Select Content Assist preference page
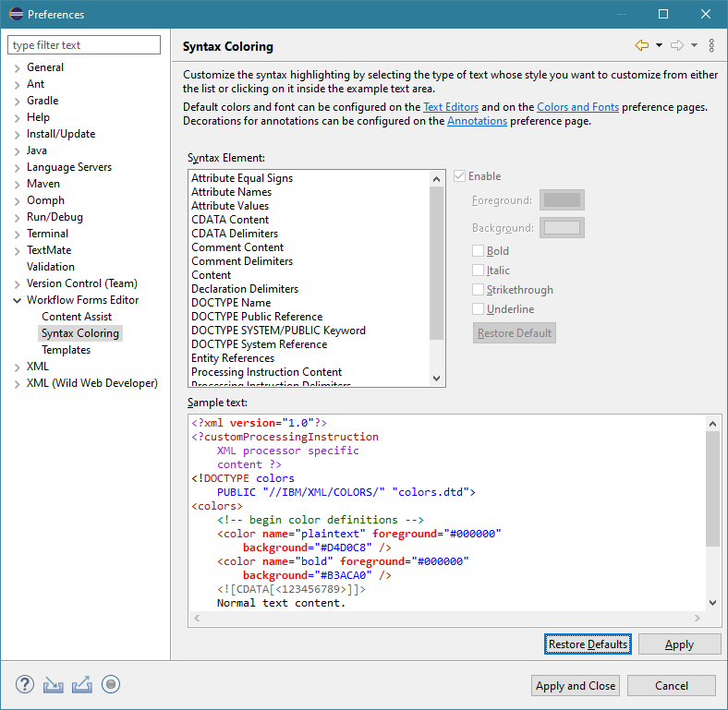Image resolution: width=728 pixels, height=710 pixels. point(77,317)
